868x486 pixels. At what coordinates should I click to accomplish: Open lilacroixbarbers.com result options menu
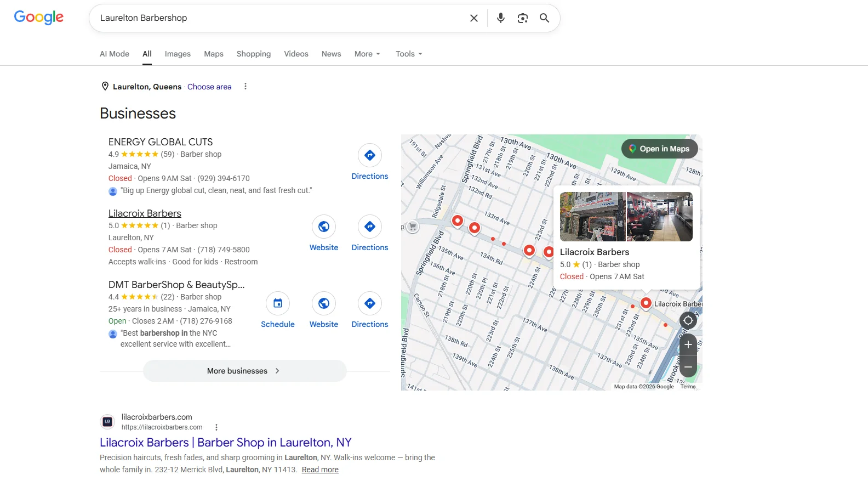pos(216,427)
